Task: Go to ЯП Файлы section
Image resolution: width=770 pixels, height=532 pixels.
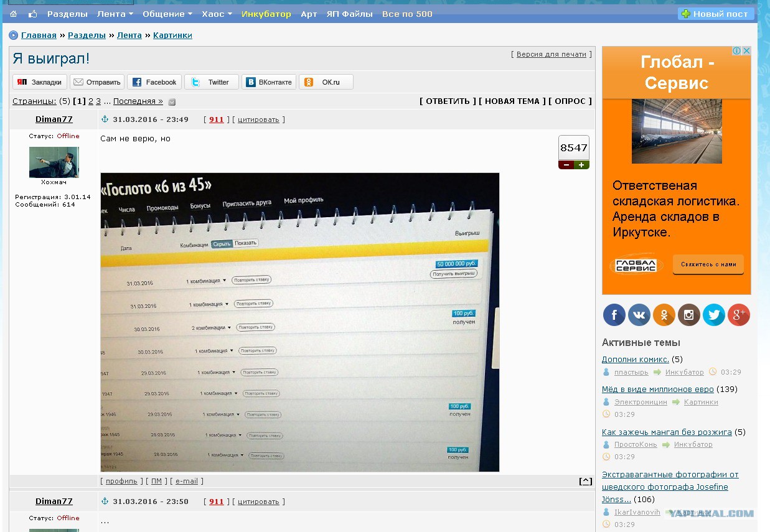Action: (x=349, y=14)
